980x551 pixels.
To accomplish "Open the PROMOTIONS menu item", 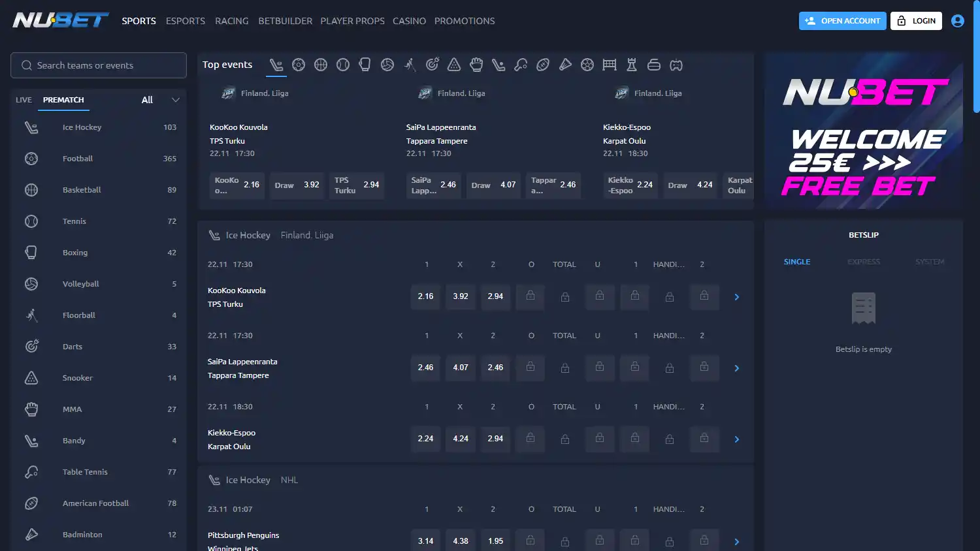I will tap(465, 21).
